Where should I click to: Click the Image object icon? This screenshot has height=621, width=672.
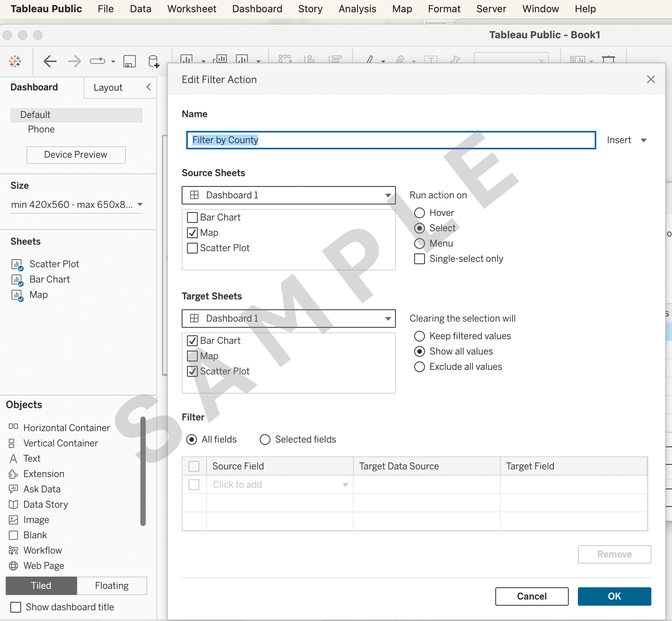[14, 520]
